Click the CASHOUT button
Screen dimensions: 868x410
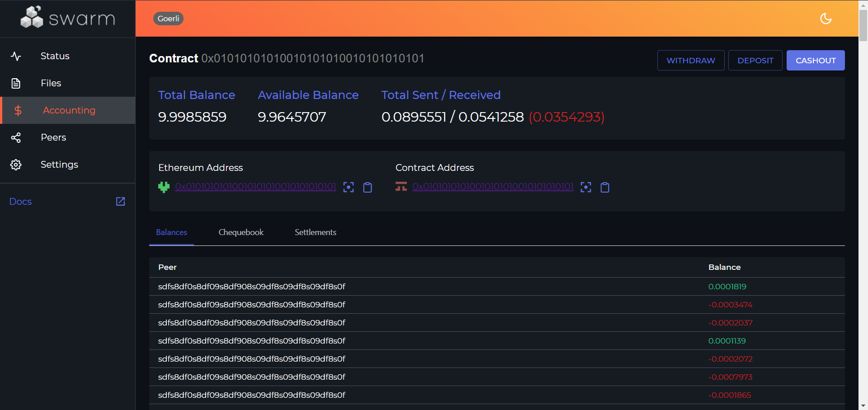pos(816,60)
